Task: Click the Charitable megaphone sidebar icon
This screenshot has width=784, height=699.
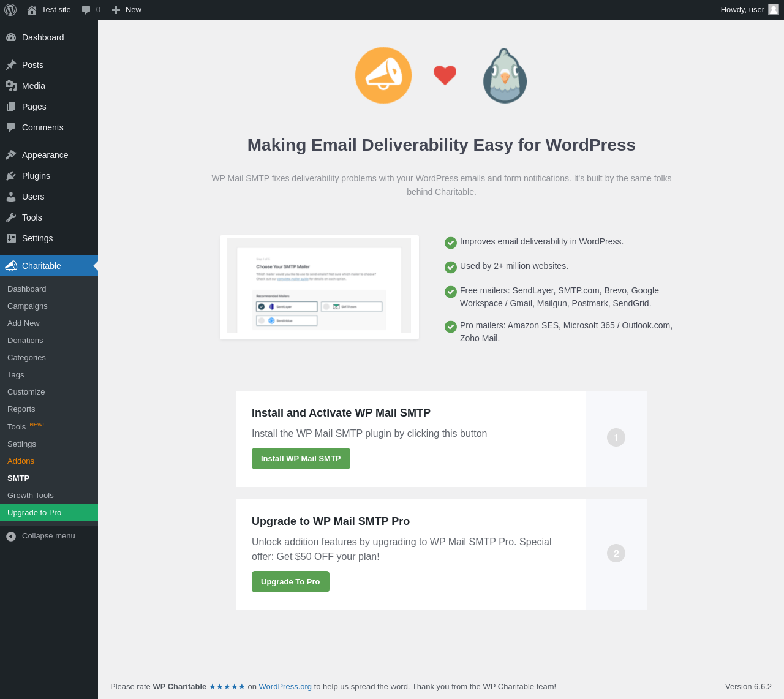Action: [x=11, y=266]
